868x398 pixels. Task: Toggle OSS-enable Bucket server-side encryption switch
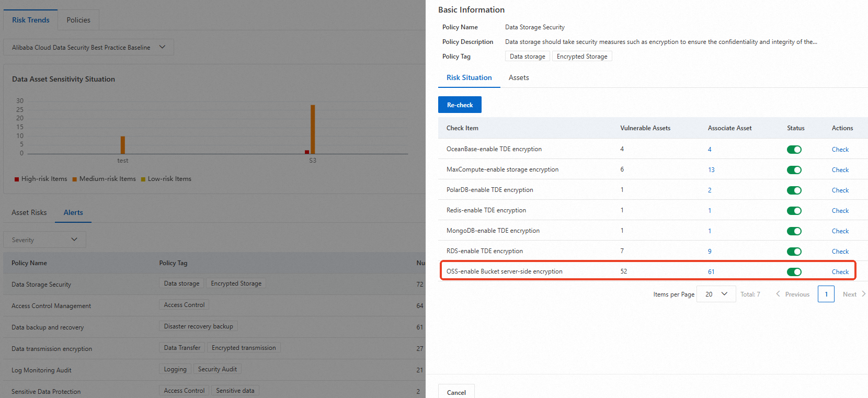[794, 272]
